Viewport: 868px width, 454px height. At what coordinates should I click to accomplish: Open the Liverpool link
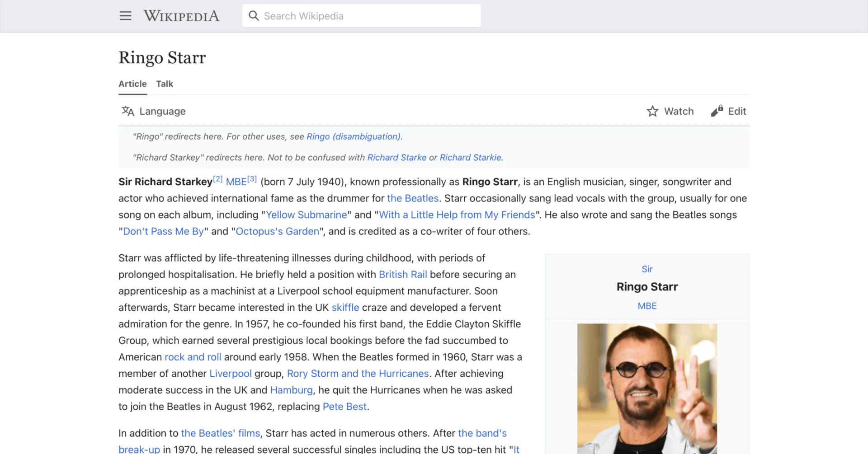(x=231, y=374)
